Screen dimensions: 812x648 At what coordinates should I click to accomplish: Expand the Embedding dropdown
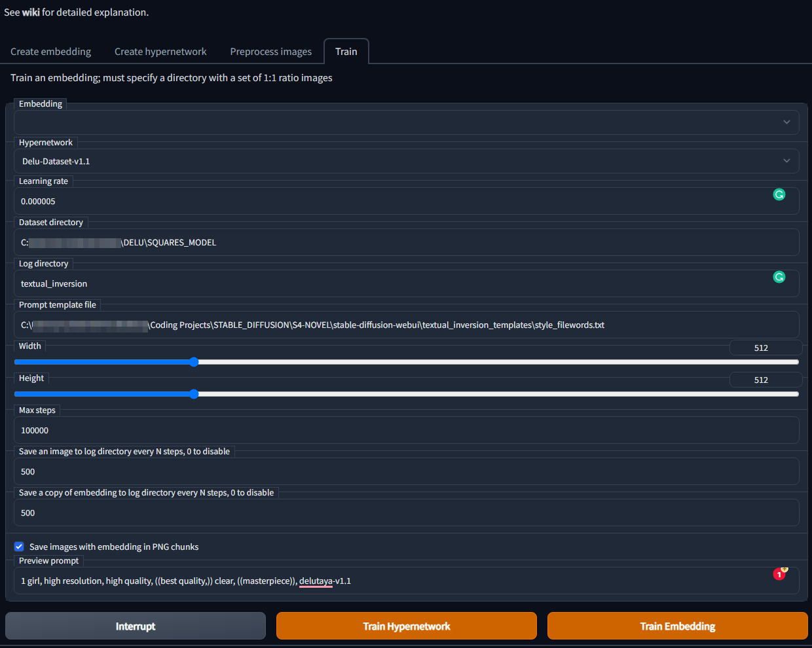tap(786, 122)
